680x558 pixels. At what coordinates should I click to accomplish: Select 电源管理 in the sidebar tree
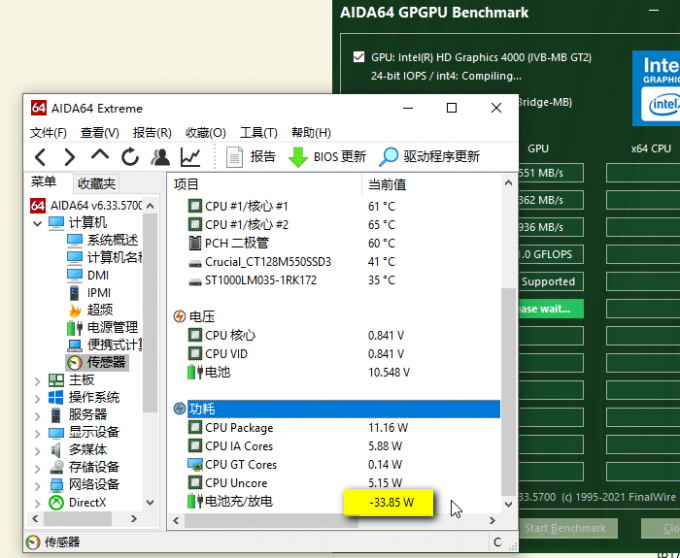[112, 327]
